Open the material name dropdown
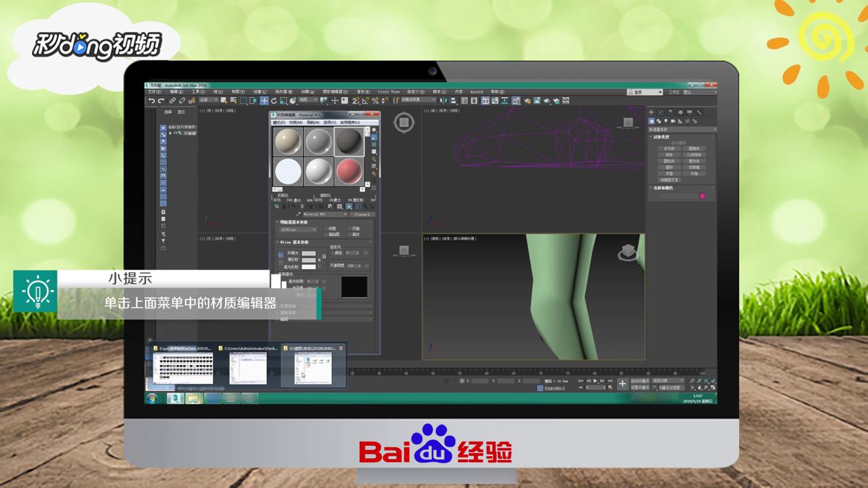Screen dimensions: 868x488 click(325, 214)
